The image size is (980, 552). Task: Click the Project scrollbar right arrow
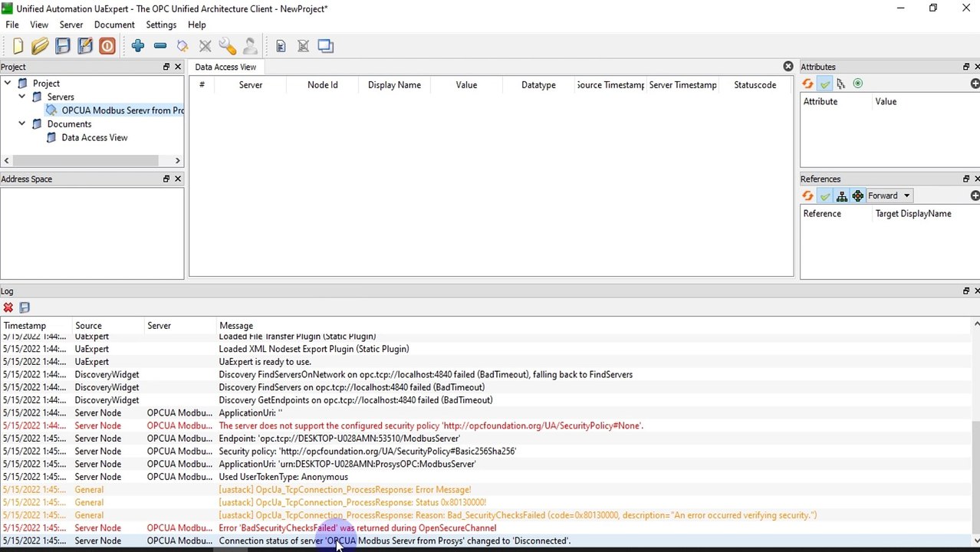tap(177, 160)
